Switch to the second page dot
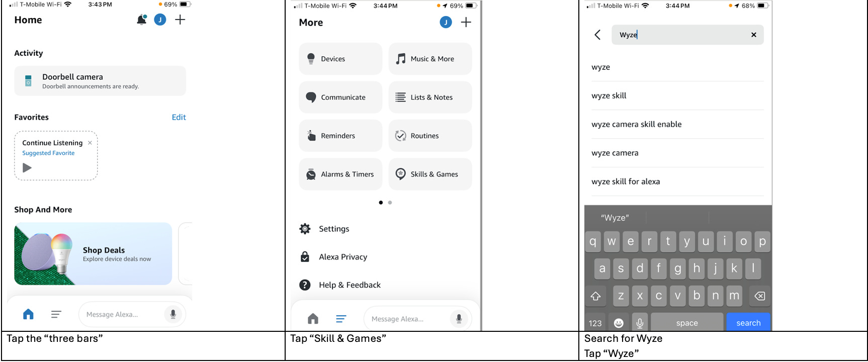The height and width of the screenshot is (362, 868). [x=390, y=203]
